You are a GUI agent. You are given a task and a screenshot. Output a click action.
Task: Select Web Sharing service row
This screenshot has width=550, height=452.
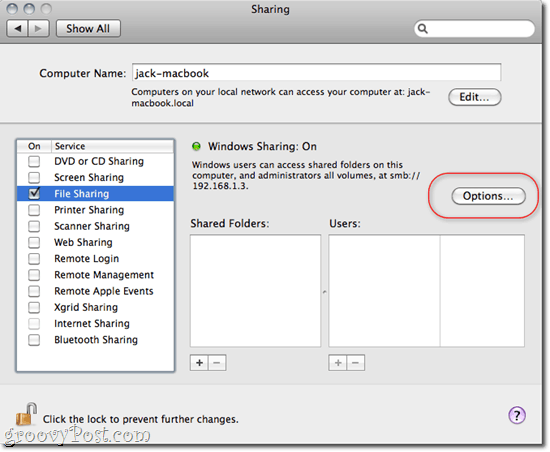95,242
